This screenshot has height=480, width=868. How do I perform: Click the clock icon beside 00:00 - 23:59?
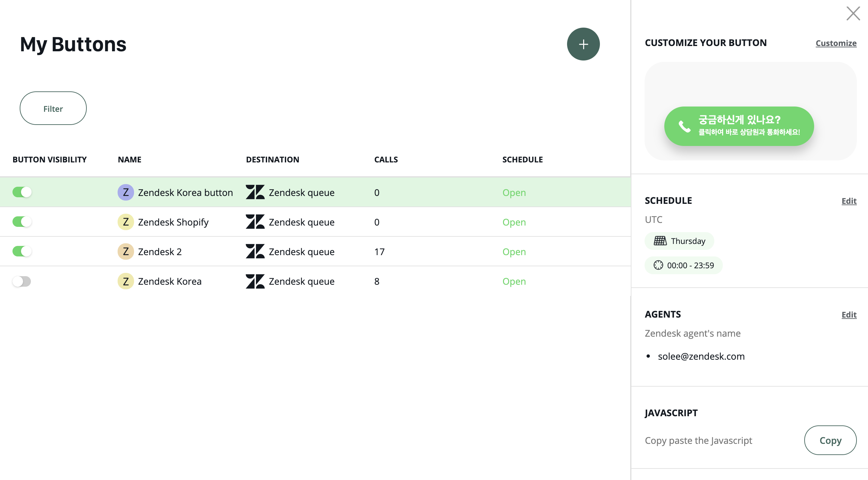(x=658, y=265)
